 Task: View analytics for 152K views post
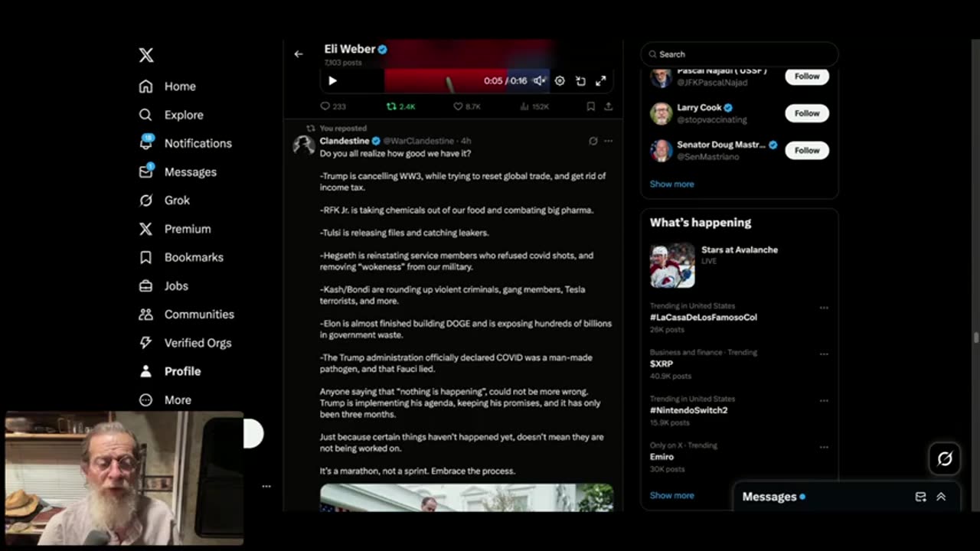534,106
